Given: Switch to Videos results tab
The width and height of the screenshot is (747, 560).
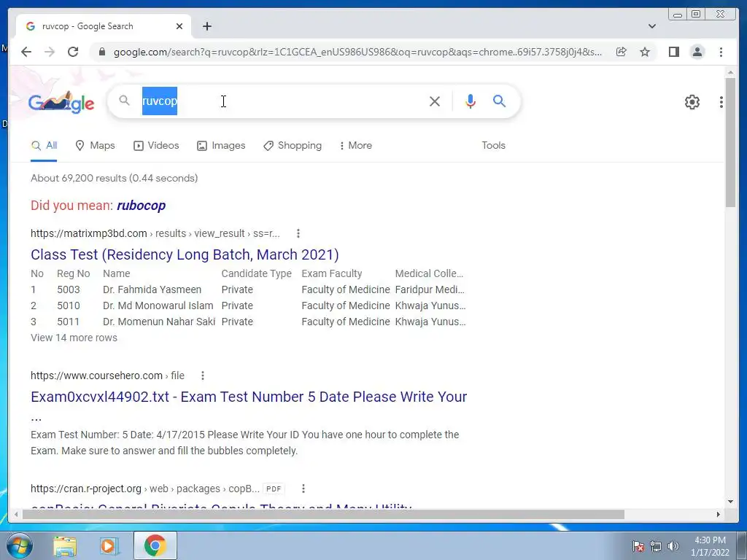Looking at the screenshot, I should pos(156,146).
